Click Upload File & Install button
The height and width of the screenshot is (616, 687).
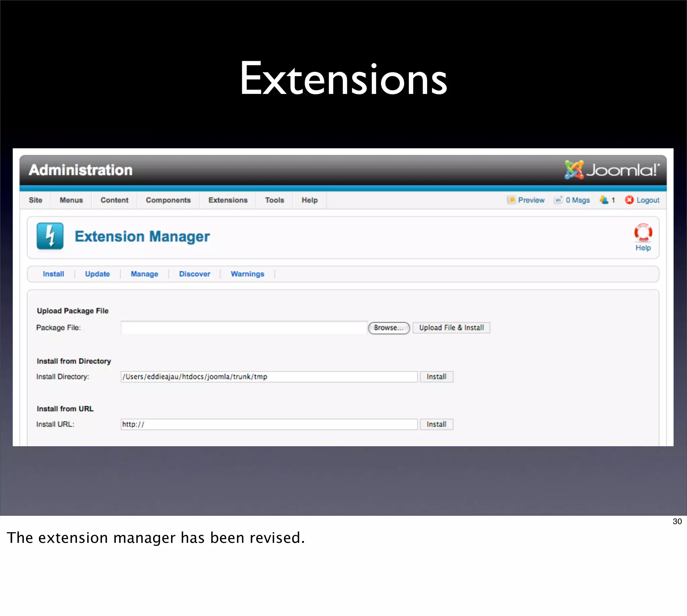pyautogui.click(x=452, y=328)
